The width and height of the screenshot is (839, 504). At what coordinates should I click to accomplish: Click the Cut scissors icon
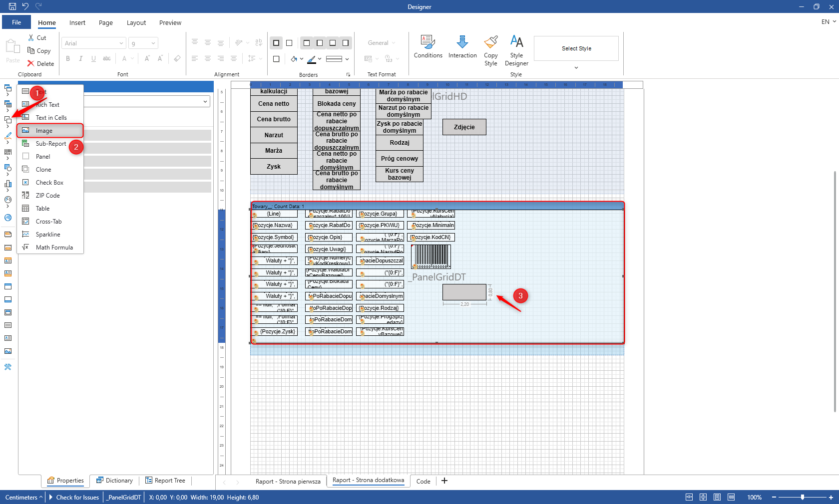[31, 38]
